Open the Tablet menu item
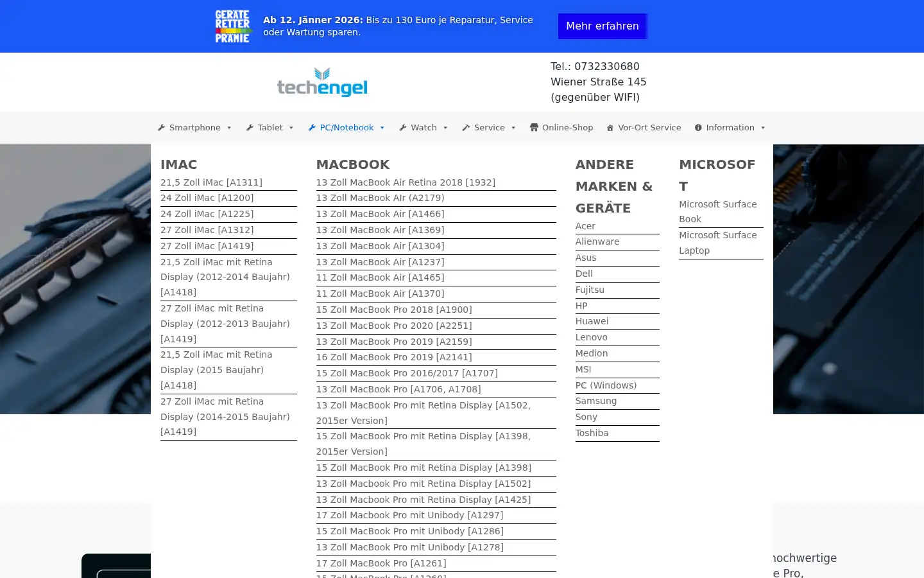Image resolution: width=924 pixels, height=578 pixels. point(270,128)
